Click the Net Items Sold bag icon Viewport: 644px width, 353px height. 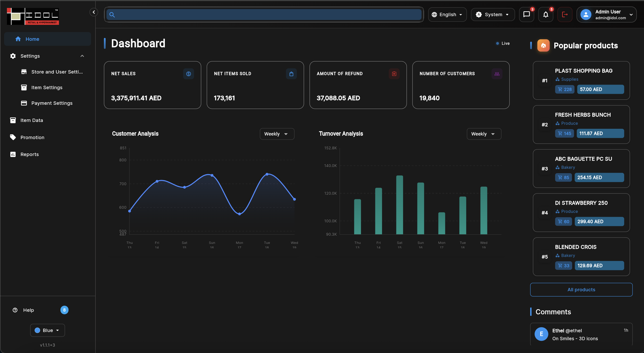click(x=291, y=74)
